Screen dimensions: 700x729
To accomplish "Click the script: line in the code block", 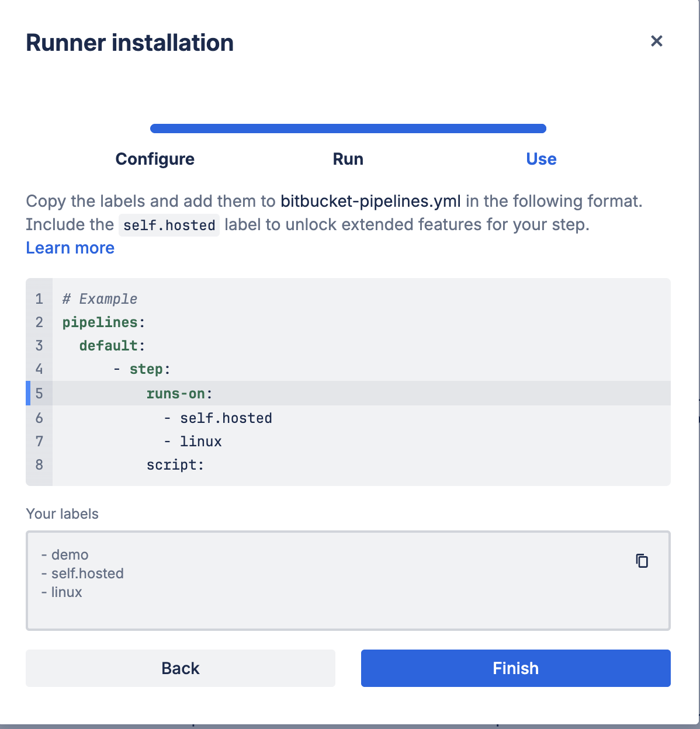I will click(175, 465).
